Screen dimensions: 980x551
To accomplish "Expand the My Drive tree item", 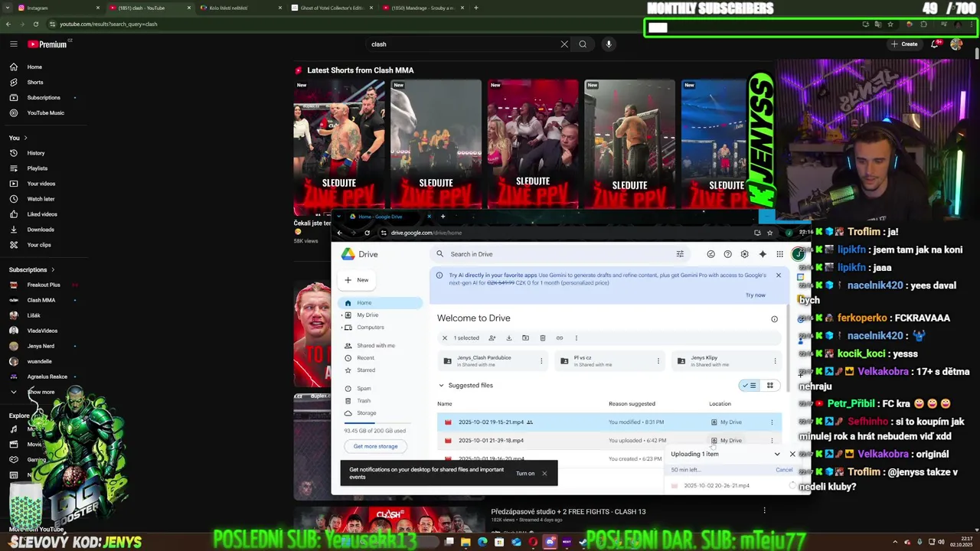I will 341,315.
